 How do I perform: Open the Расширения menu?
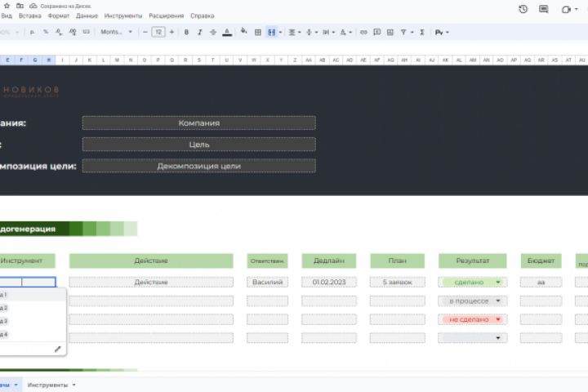coord(166,16)
